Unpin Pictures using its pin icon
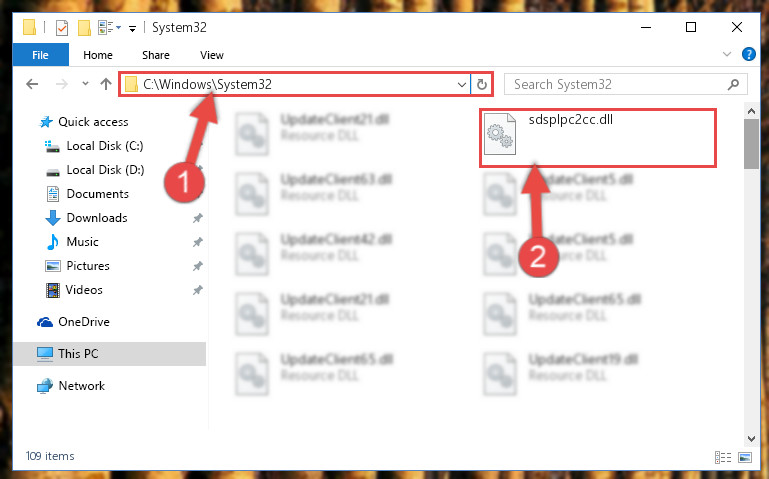769x479 pixels. [x=198, y=266]
